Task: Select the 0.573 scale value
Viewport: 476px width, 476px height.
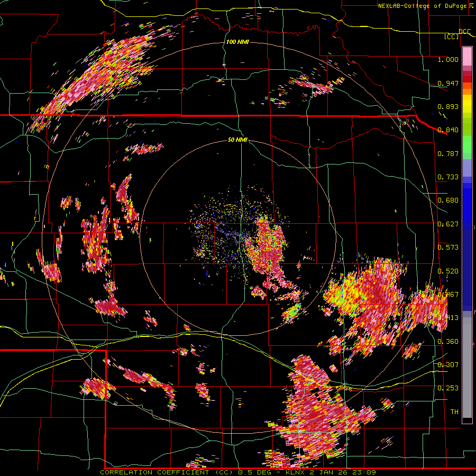Action: 448,247
